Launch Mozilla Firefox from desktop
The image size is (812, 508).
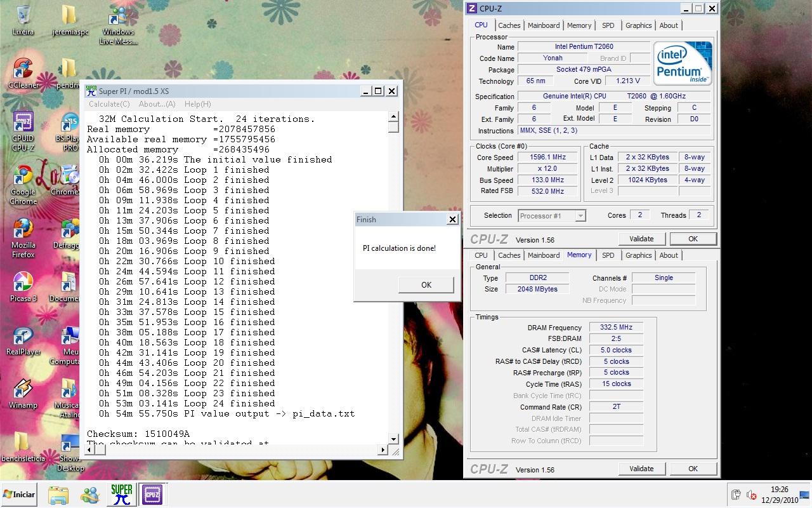coord(23,238)
